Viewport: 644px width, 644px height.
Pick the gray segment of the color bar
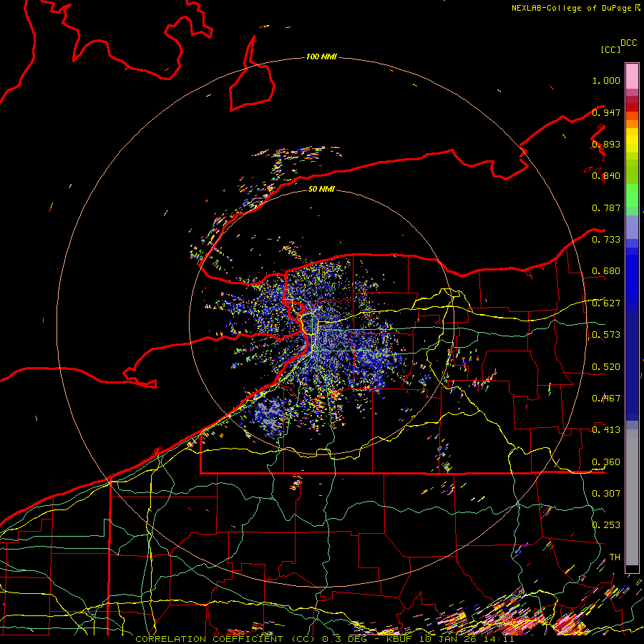[632, 497]
